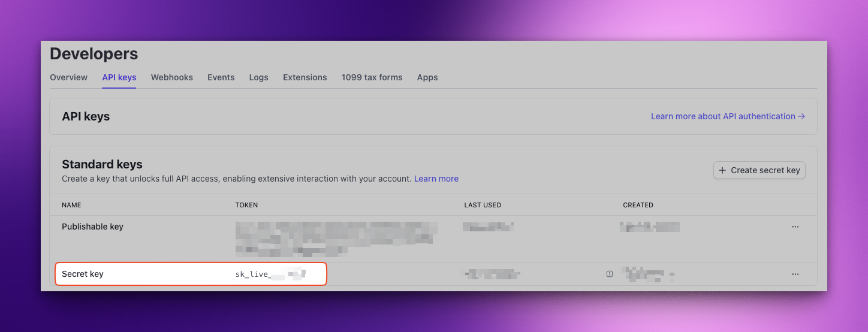
Task: Click the CREATED column header
Action: pos(638,205)
